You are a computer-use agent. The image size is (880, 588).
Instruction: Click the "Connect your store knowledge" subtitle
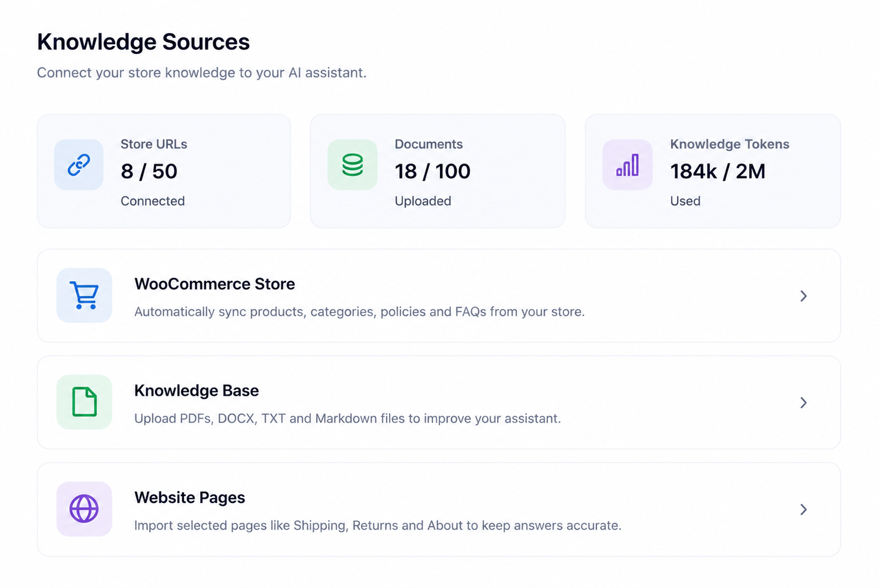[201, 73]
